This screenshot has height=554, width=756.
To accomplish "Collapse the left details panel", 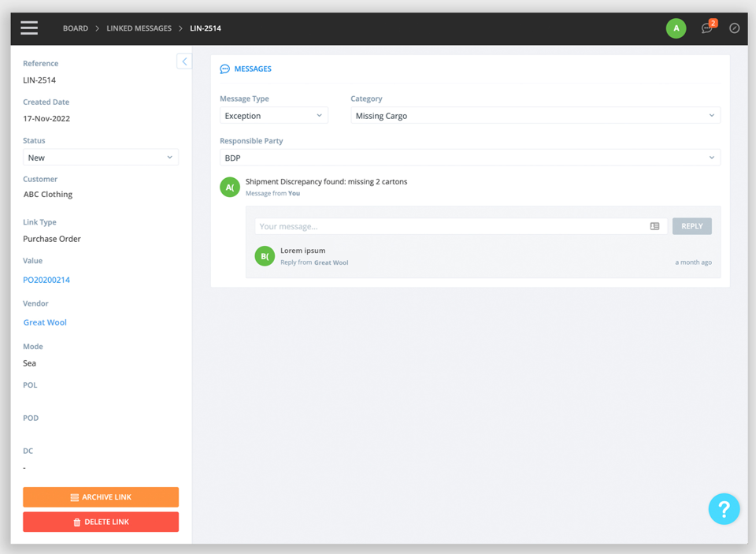I will pos(184,61).
